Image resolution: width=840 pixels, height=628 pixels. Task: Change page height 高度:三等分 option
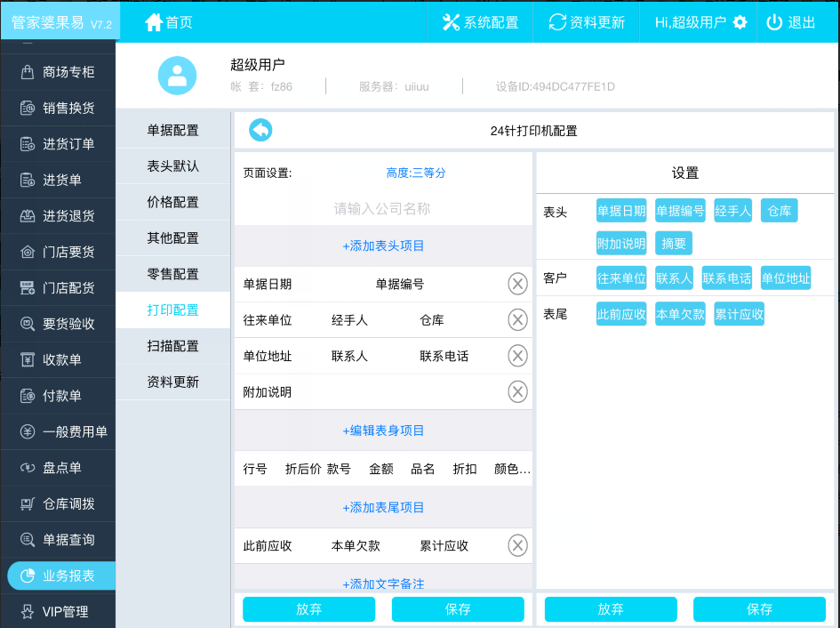pos(415,173)
